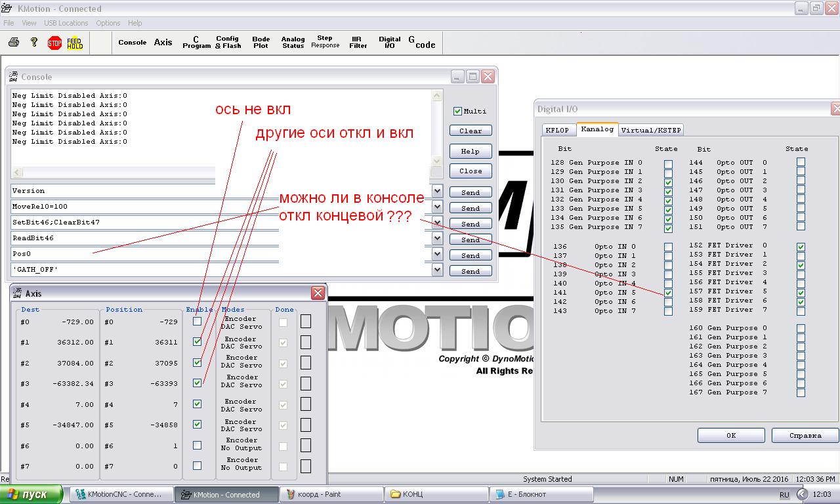The width and height of the screenshot is (840, 504).
Task: Click console horizontal scroll left arrow
Action: coord(17,173)
